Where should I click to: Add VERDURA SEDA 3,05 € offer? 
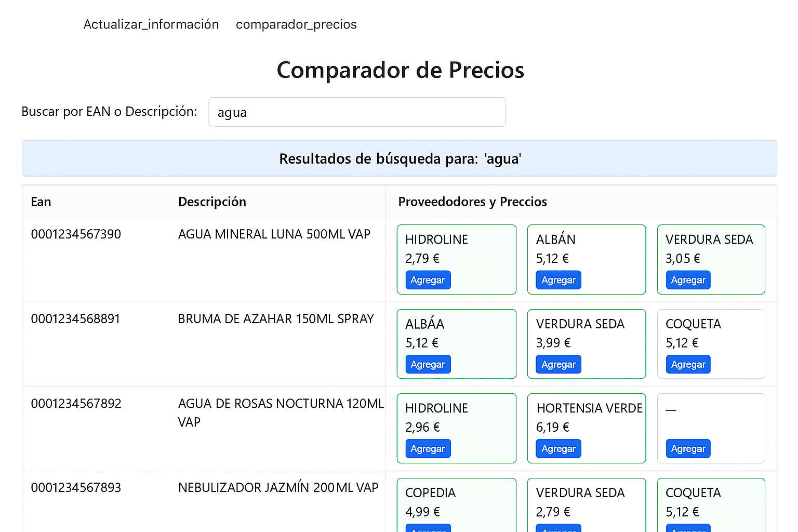[x=688, y=280]
